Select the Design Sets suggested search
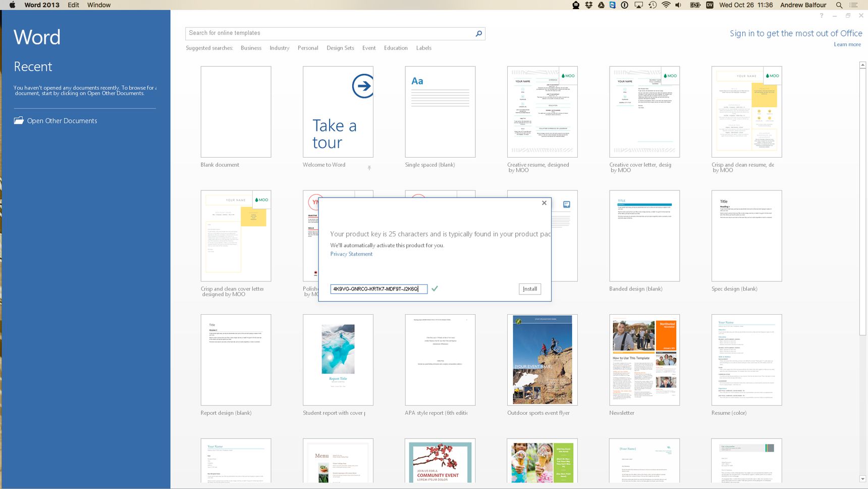This screenshot has width=868, height=489. pyautogui.click(x=340, y=48)
